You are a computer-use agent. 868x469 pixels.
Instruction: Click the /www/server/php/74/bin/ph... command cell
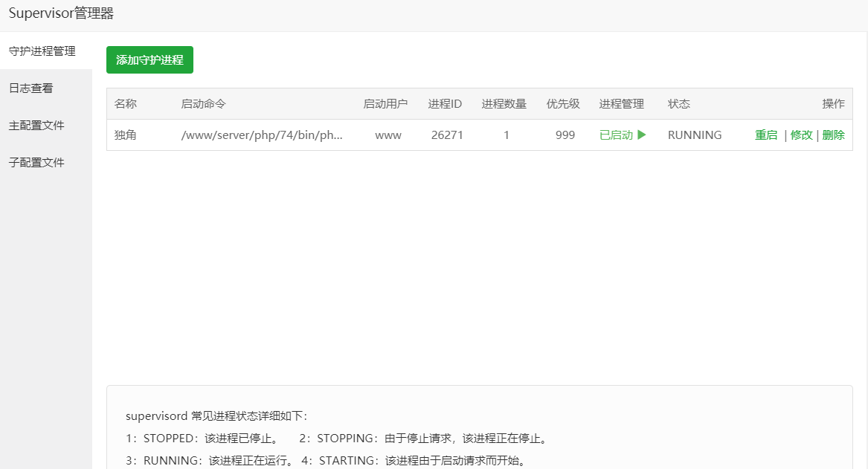pyautogui.click(x=262, y=135)
